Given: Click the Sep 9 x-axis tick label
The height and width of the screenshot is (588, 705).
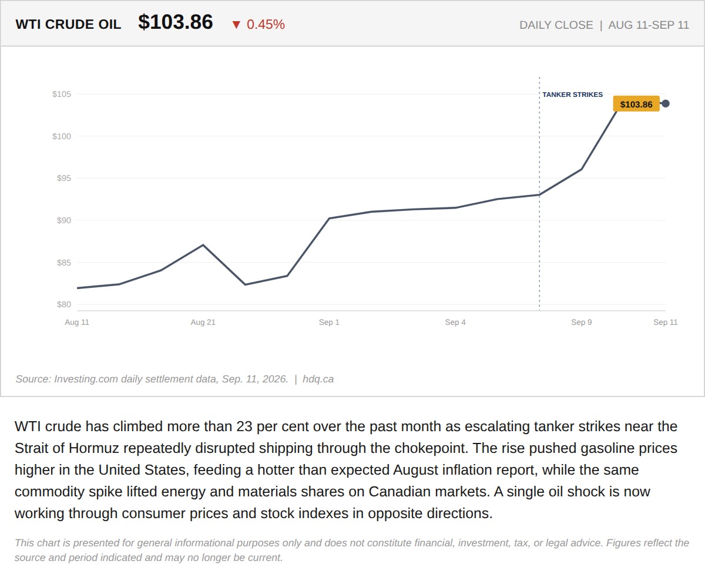Looking at the screenshot, I should click(582, 322).
